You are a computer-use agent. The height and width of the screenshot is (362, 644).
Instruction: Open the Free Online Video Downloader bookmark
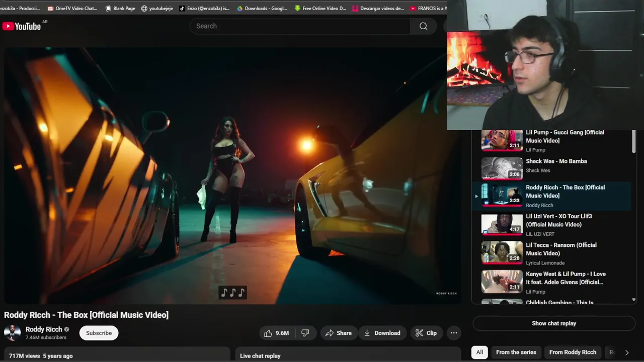(320, 9)
